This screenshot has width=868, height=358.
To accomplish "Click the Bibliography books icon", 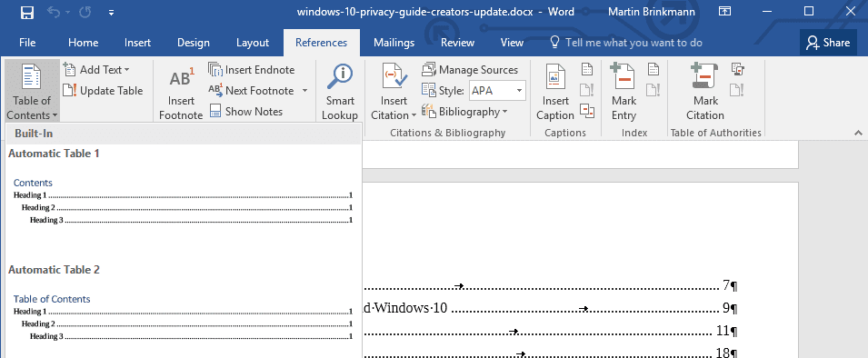I will coord(429,111).
